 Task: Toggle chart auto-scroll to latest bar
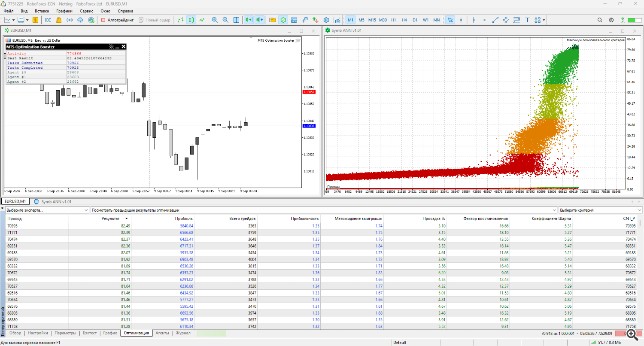pos(249,20)
